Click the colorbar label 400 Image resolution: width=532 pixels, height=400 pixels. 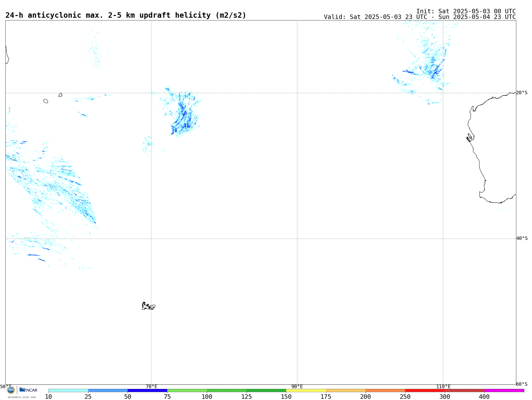[x=484, y=397]
